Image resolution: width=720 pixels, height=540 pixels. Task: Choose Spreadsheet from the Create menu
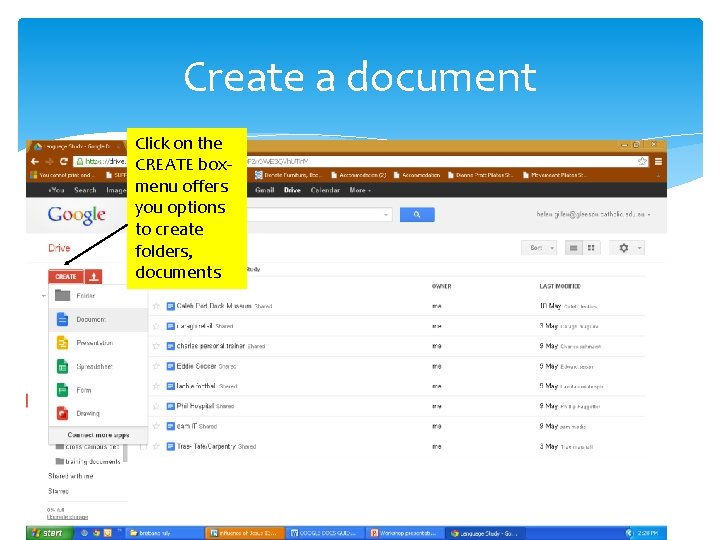(98, 366)
